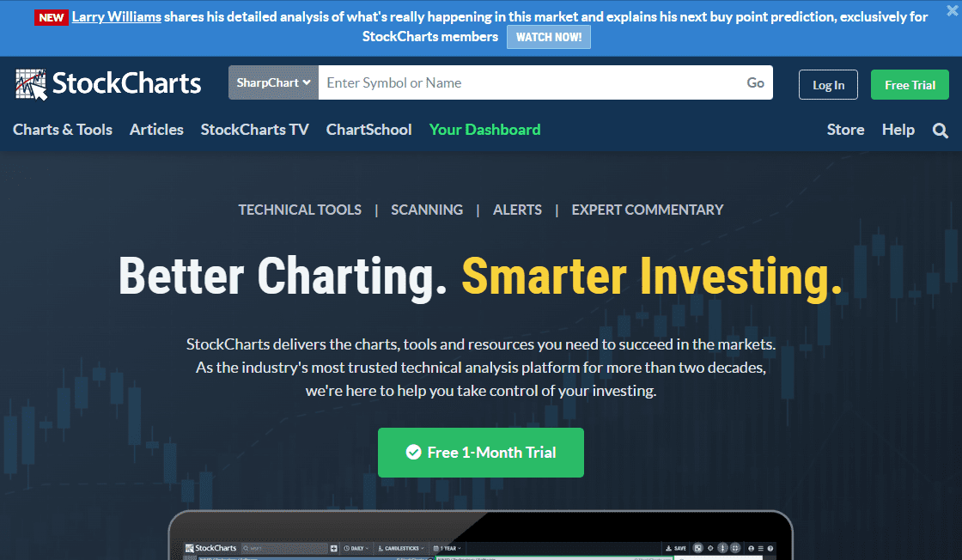Select ChartSchool in the navigation
Image resolution: width=962 pixels, height=560 pixels.
[368, 130]
